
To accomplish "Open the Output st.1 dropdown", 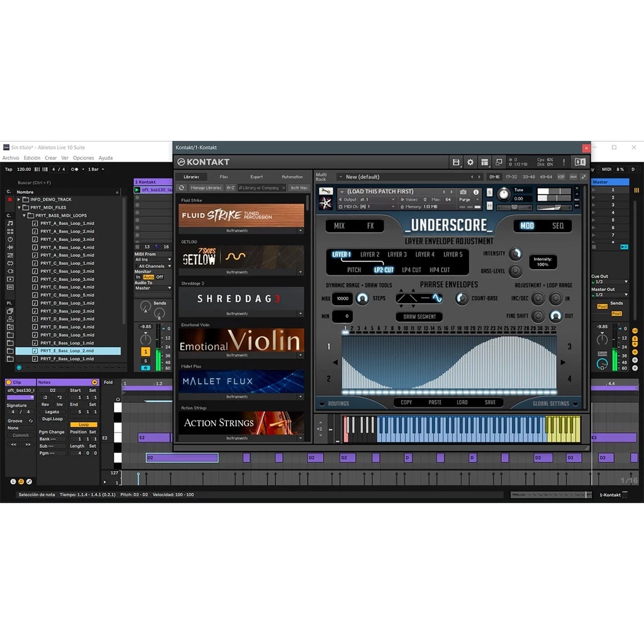I will click(366, 199).
